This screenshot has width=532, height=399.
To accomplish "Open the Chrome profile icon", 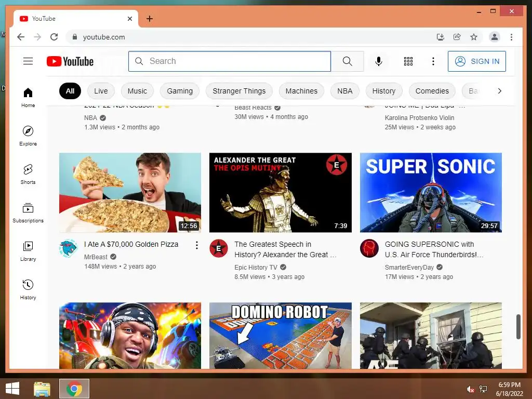I will 495,37.
